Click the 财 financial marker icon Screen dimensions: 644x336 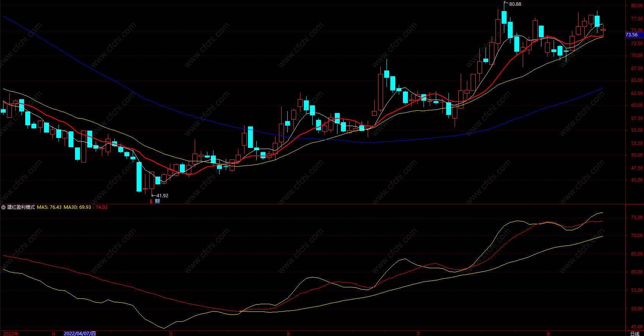point(157,201)
